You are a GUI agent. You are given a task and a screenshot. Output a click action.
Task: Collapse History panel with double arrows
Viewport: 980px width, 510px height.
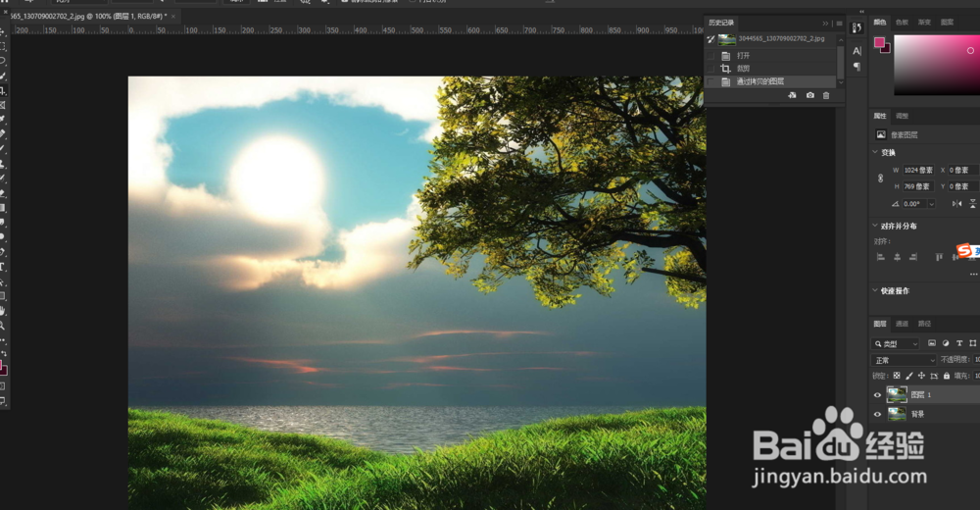click(825, 24)
